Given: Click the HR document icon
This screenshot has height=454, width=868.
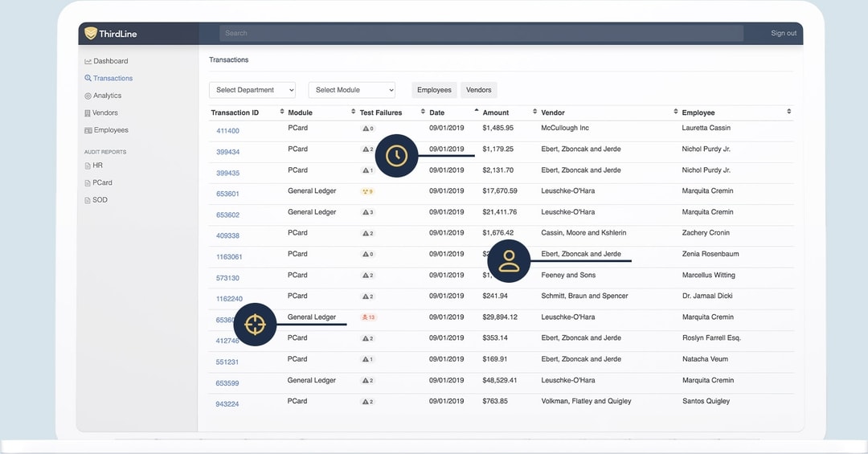Looking at the screenshot, I should click(88, 166).
